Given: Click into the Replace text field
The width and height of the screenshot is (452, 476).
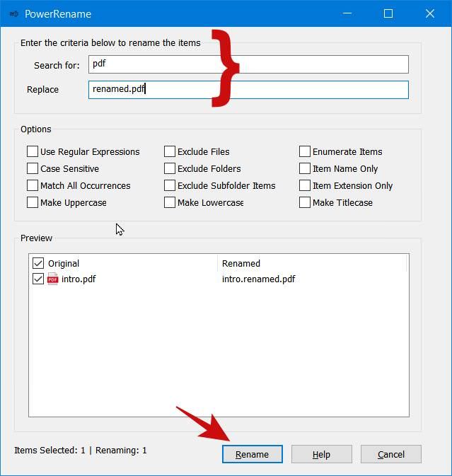Looking at the screenshot, I should tap(248, 90).
